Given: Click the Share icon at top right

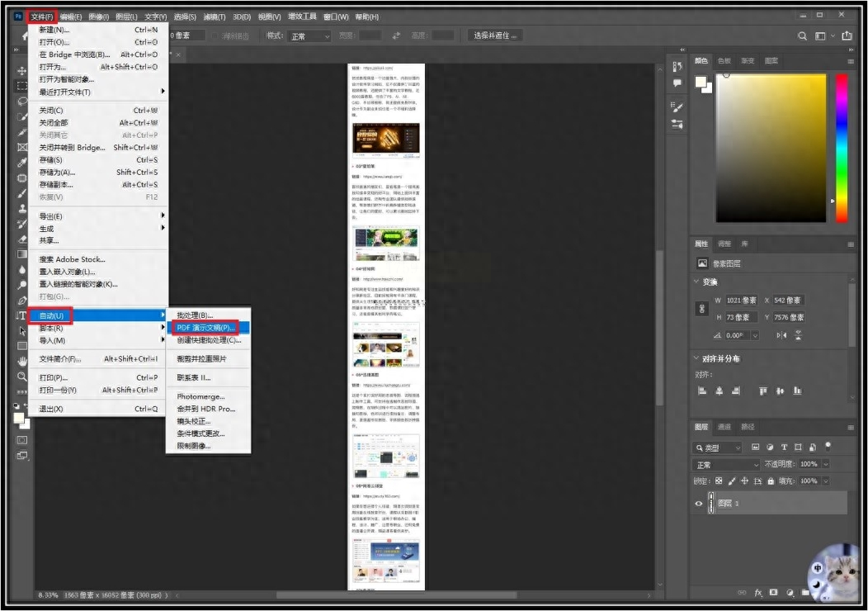Looking at the screenshot, I should pyautogui.click(x=847, y=36).
